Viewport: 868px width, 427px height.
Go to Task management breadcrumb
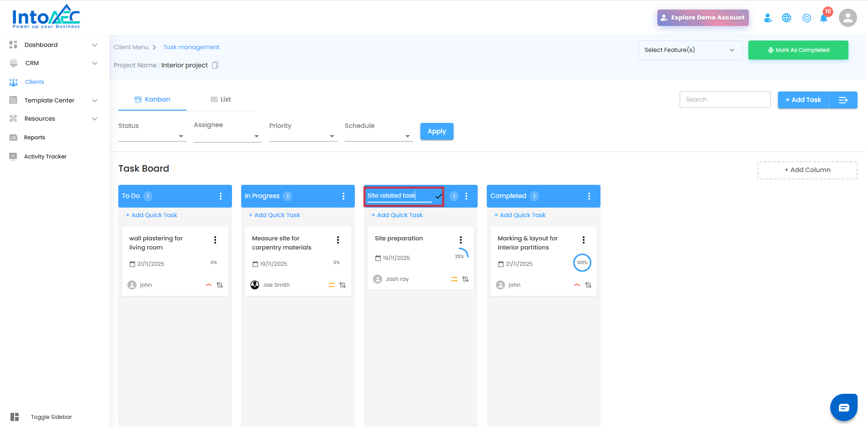pyautogui.click(x=191, y=47)
